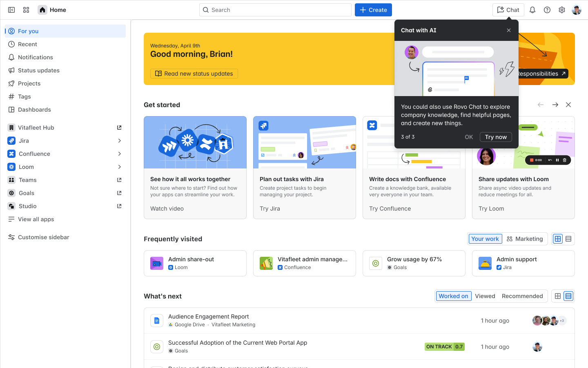Click OK in Chat with AI popup
588x368 pixels.
pyautogui.click(x=469, y=137)
